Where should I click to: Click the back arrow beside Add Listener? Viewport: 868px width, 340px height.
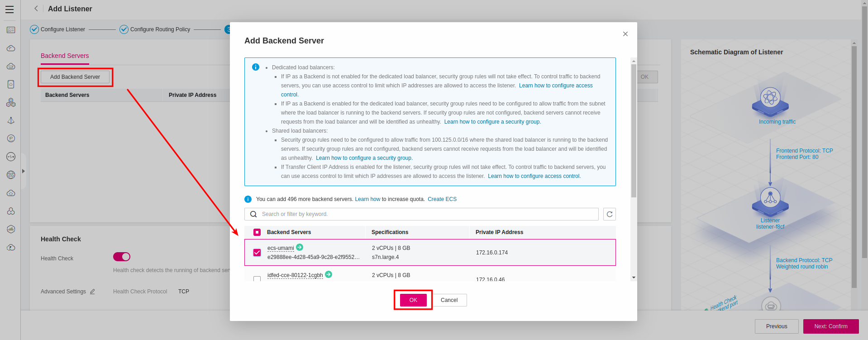coord(36,9)
